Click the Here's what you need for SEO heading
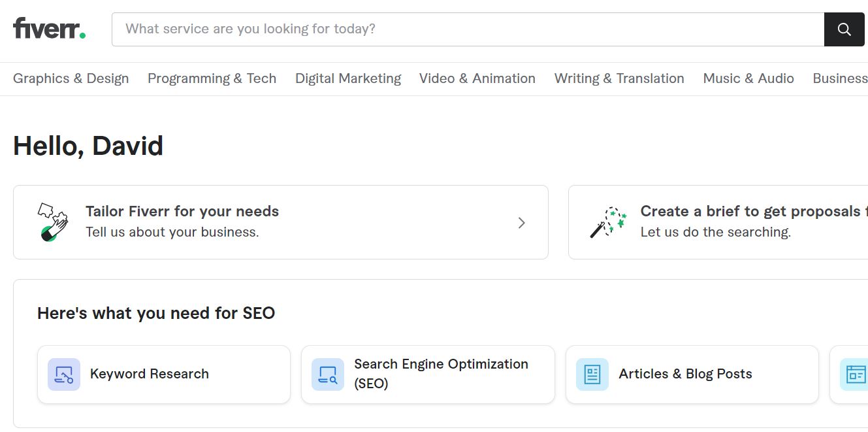 (156, 313)
